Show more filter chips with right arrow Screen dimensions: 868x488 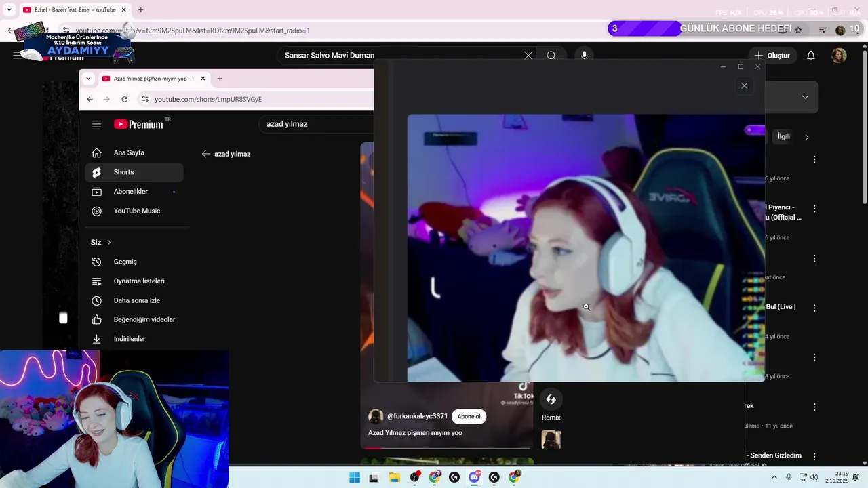806,137
